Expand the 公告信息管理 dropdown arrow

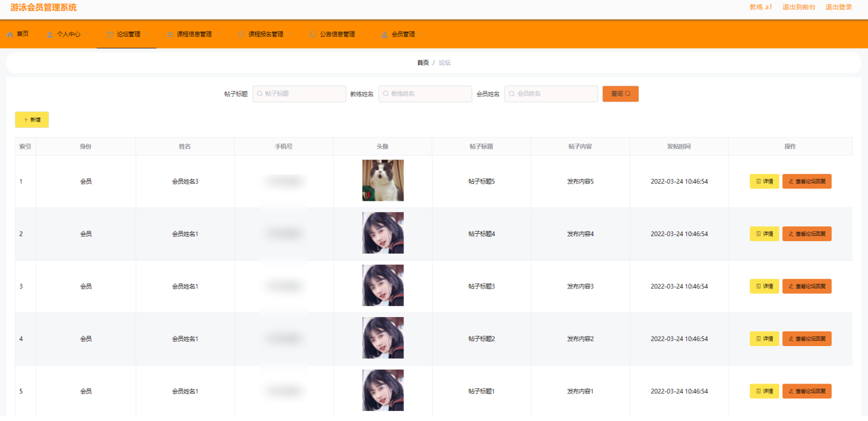pos(361,34)
